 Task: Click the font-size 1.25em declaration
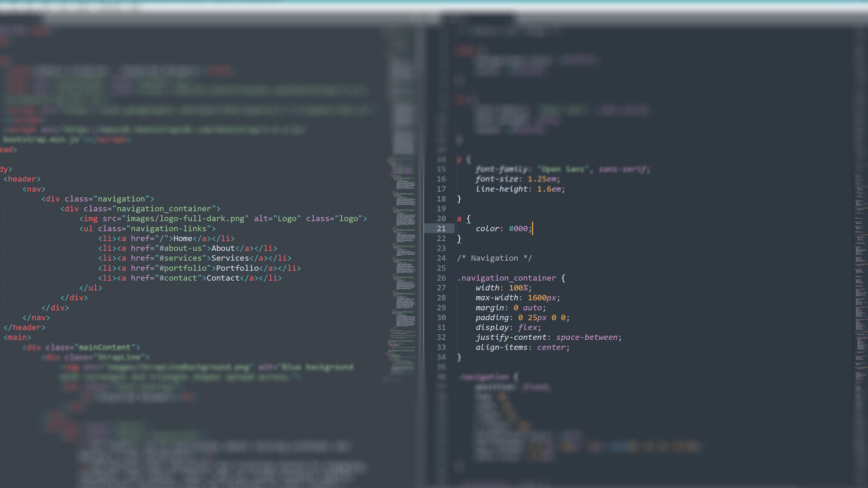tap(517, 179)
